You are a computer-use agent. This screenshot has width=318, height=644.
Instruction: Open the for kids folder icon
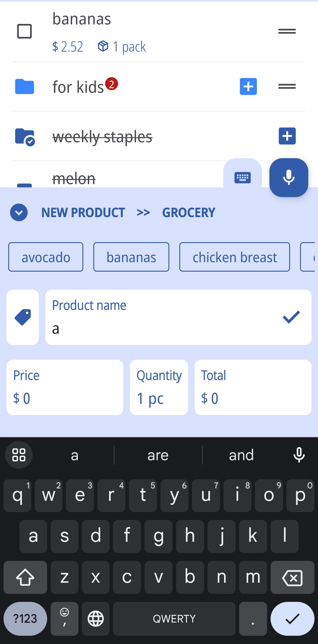pyautogui.click(x=25, y=87)
